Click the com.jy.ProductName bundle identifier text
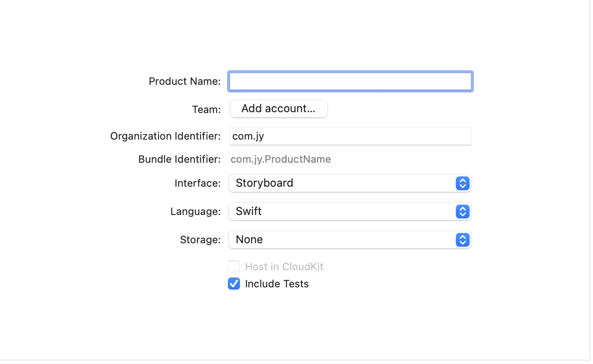This screenshot has height=364, width=593. [281, 160]
